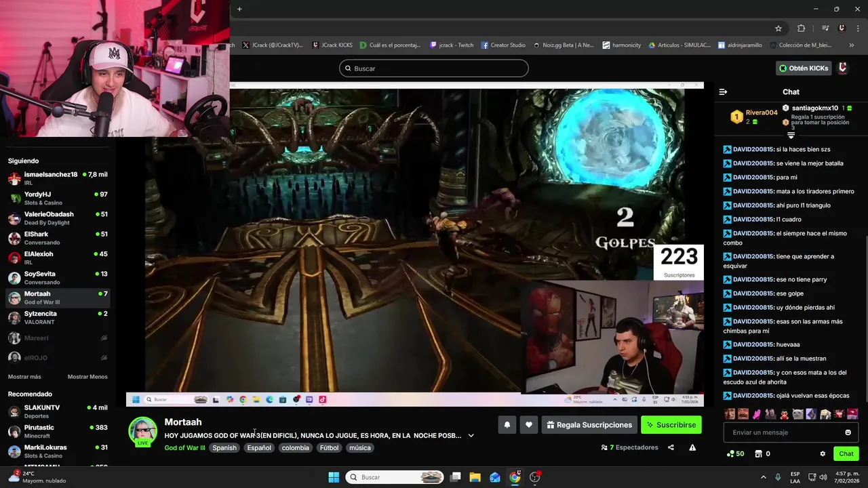Open the God of War III category link
868x488 pixels.
(x=184, y=448)
